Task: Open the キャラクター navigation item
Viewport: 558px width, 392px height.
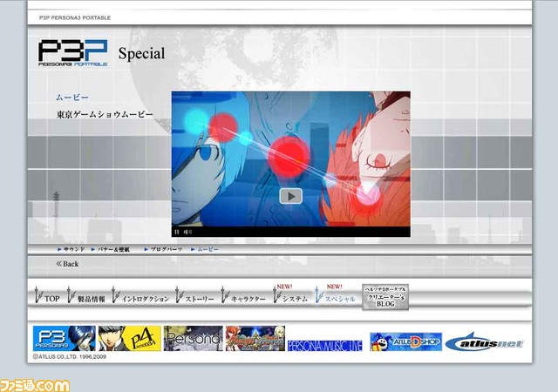Action: click(x=243, y=296)
